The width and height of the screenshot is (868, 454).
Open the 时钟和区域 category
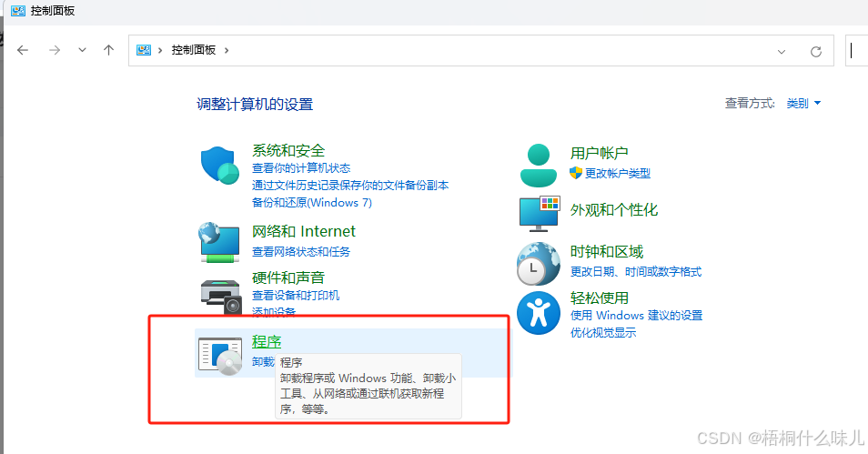pyautogui.click(x=607, y=252)
